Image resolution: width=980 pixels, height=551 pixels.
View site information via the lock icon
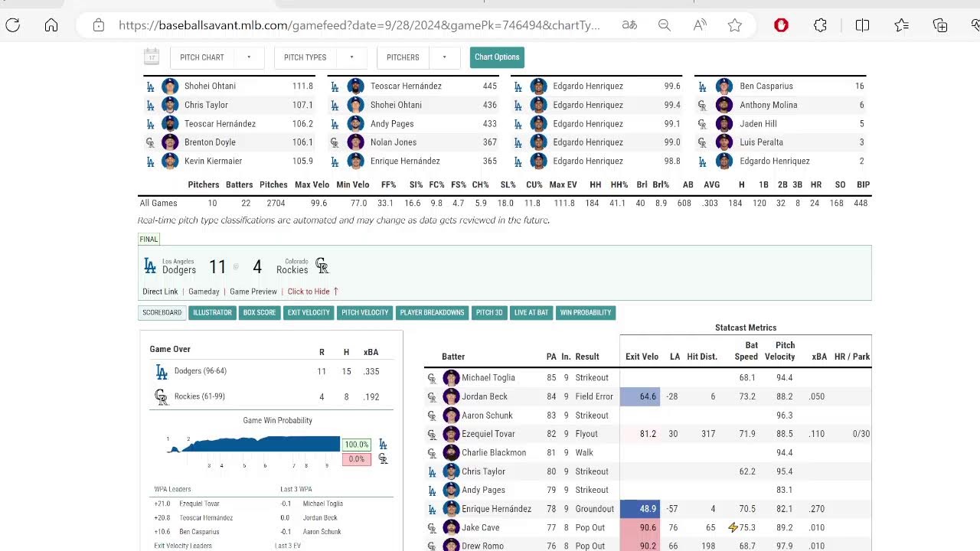99,25
